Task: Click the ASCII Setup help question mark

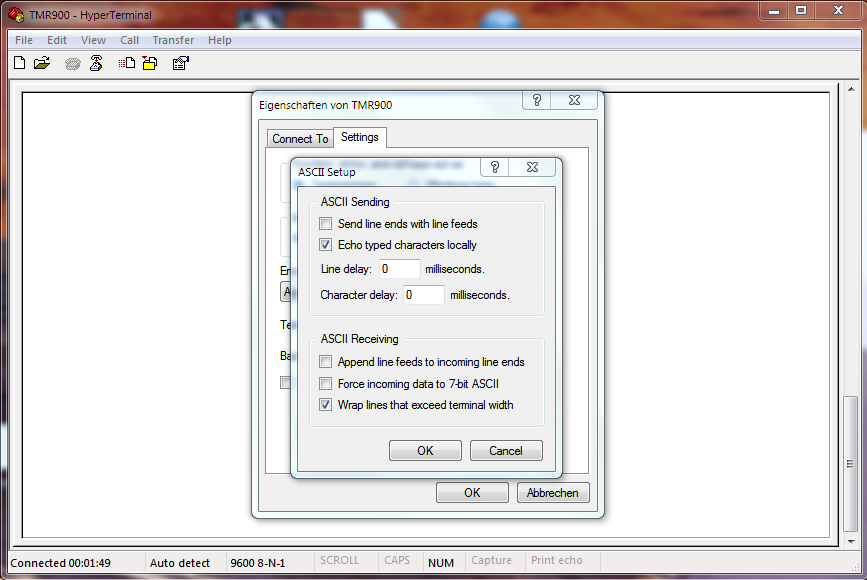Action: (494, 168)
